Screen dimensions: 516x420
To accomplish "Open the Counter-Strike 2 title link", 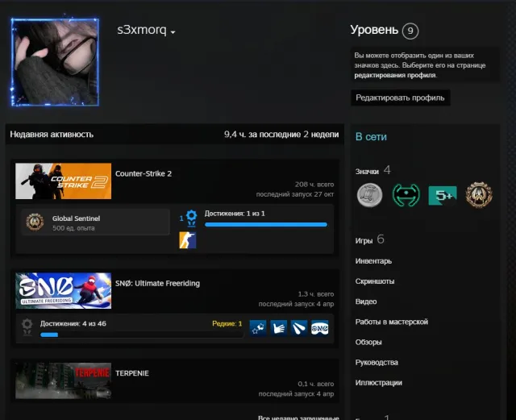I will (x=144, y=174).
